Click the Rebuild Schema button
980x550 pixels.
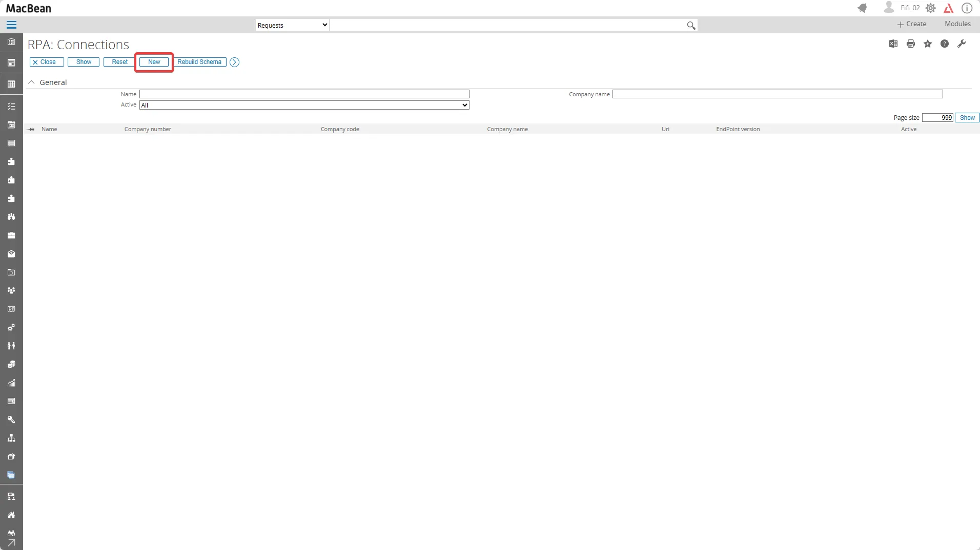[x=199, y=62]
